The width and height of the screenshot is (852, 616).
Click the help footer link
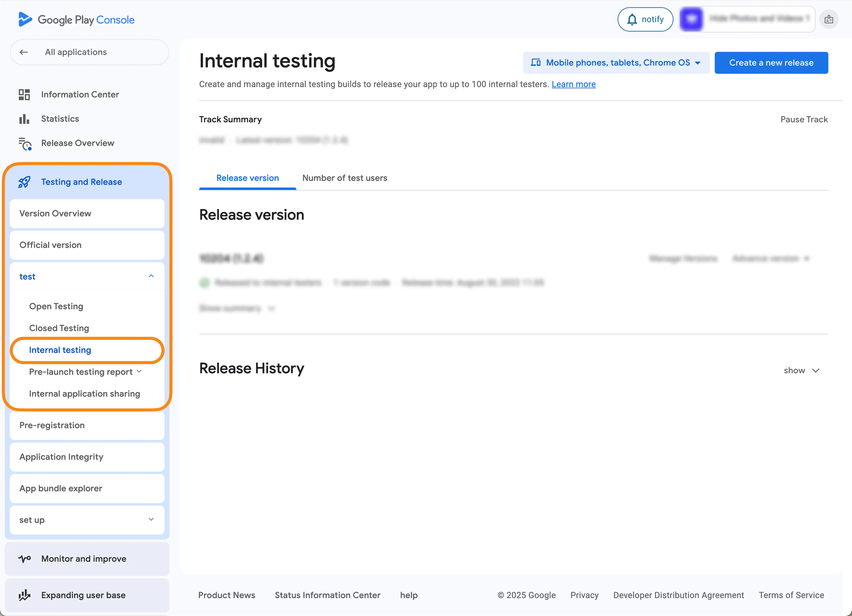point(409,595)
